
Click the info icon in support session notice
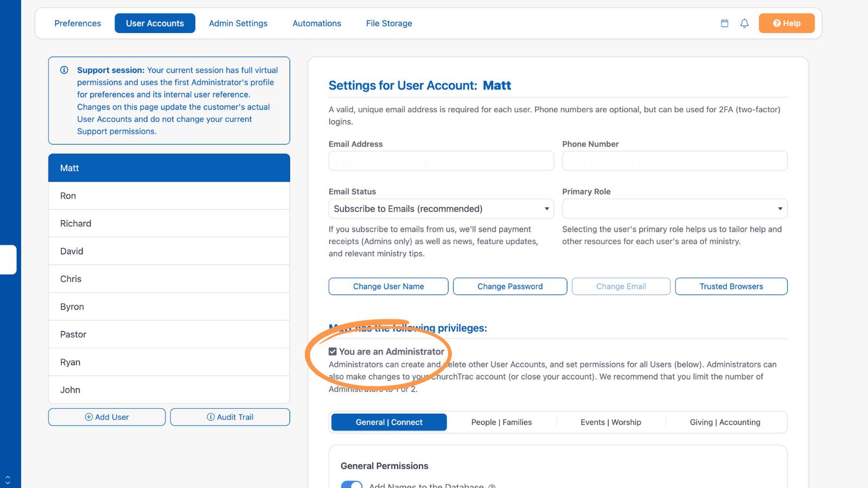point(64,70)
